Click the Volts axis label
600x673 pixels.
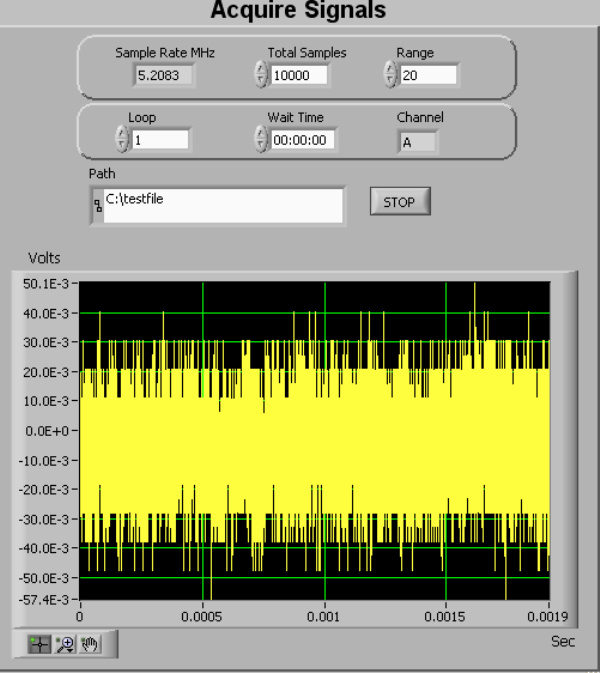(44, 258)
